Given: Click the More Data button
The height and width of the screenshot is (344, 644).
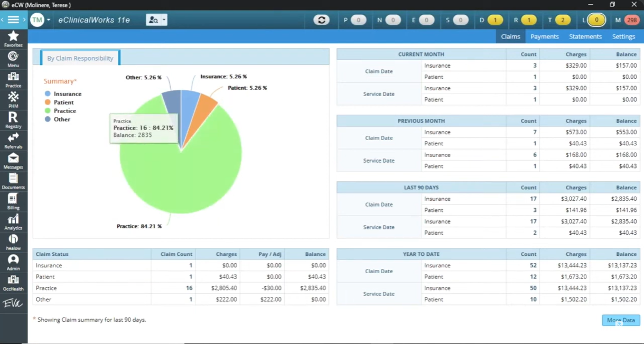Looking at the screenshot, I should [x=620, y=320].
